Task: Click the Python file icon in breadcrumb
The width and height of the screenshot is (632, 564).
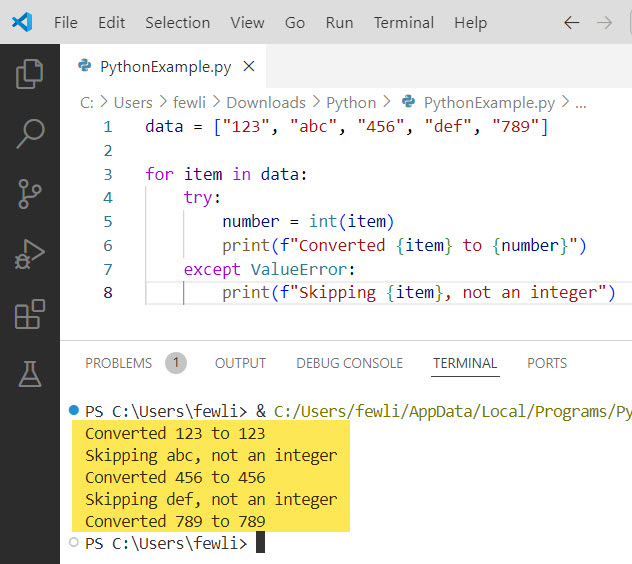Action: [x=408, y=101]
